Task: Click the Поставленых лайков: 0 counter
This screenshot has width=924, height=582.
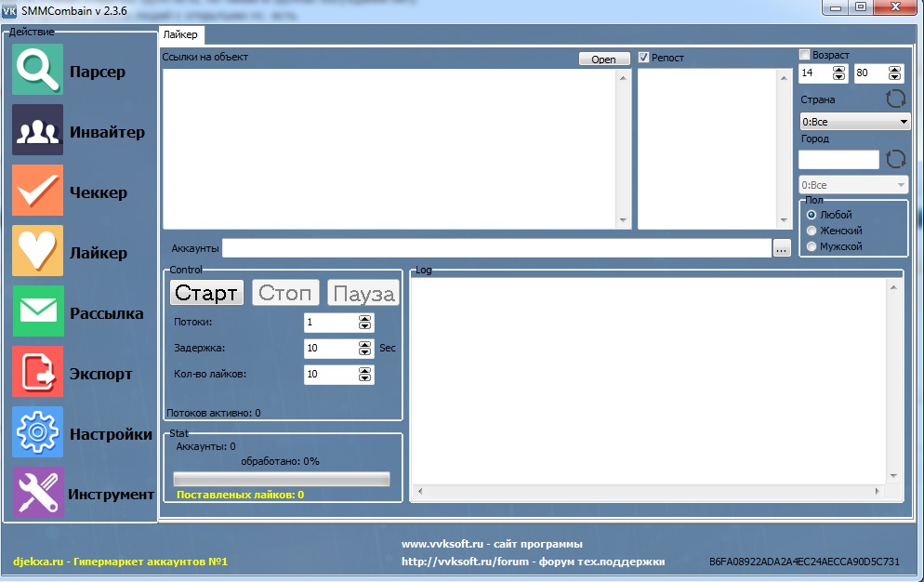Action: (x=241, y=495)
